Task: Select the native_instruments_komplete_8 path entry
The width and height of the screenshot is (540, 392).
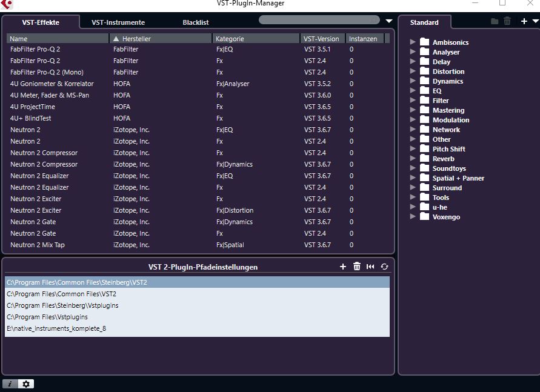Action: (56, 328)
